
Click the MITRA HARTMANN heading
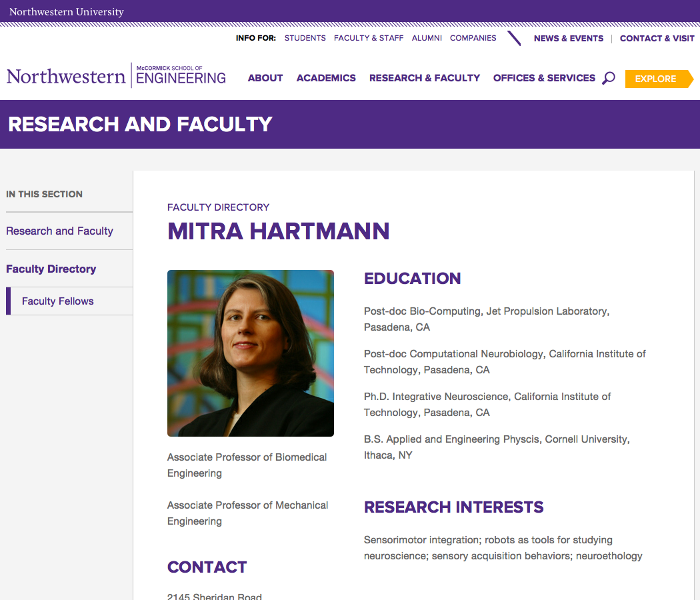[x=278, y=231]
